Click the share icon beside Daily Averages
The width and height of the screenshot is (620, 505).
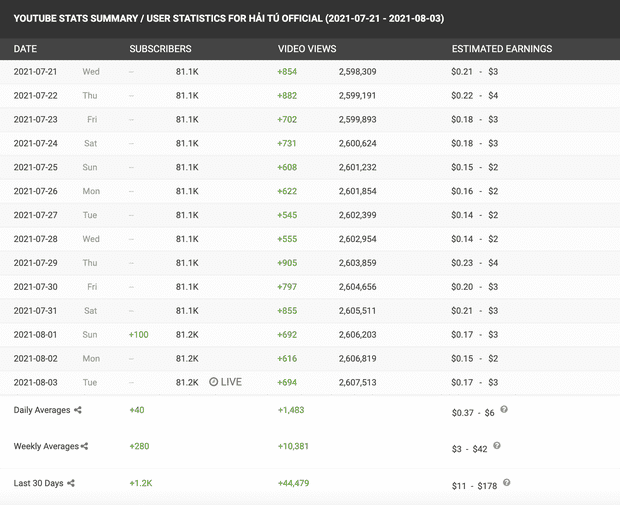(78, 410)
